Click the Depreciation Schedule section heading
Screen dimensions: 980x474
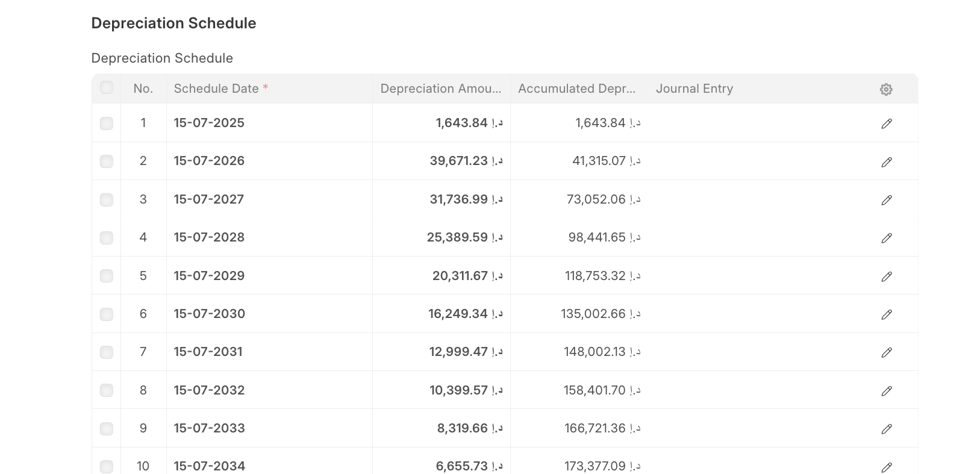point(173,23)
